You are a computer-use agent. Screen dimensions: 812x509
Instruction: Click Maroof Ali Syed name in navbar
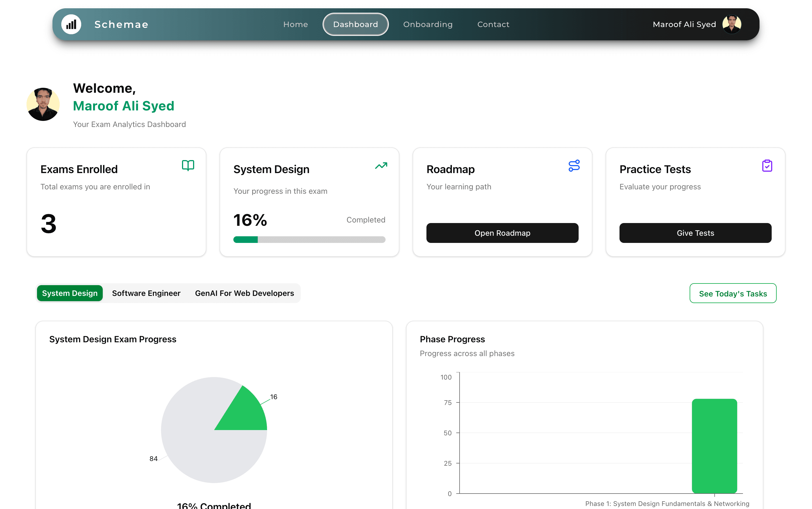point(684,24)
